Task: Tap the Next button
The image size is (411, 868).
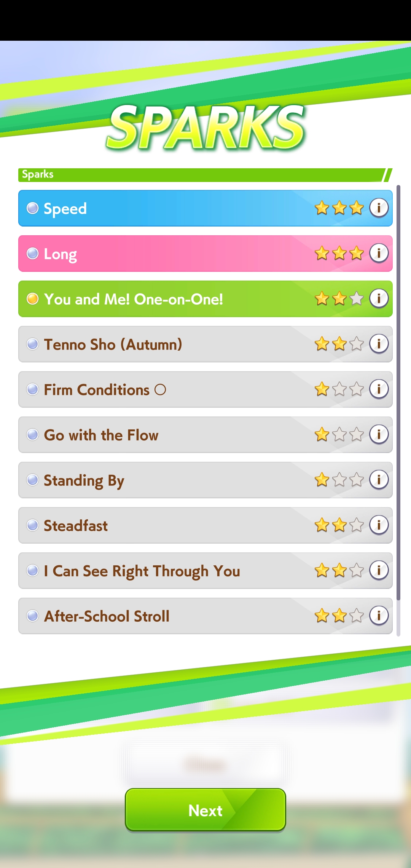Action: [205, 810]
